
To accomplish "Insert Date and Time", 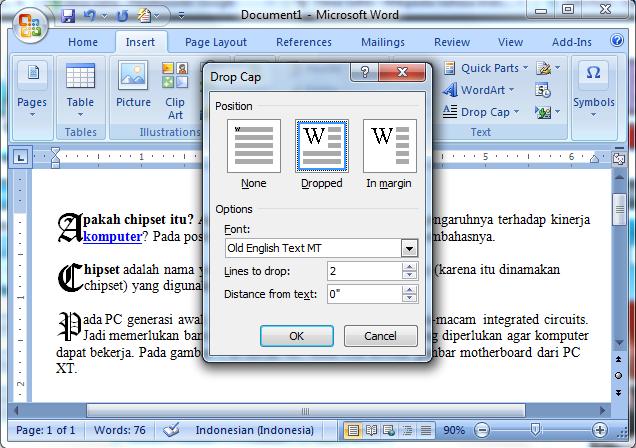I will pyautogui.click(x=543, y=90).
